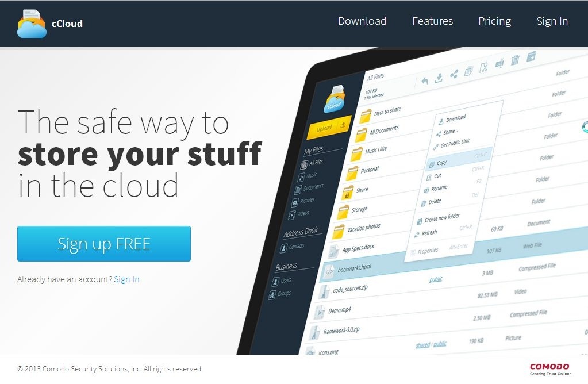Choose Rename in the context menu
Image resolution: width=588 pixels, height=384 pixels.
click(436, 189)
